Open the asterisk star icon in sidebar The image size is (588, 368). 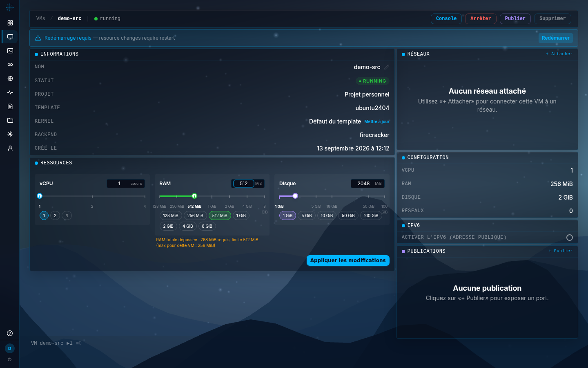point(10,134)
